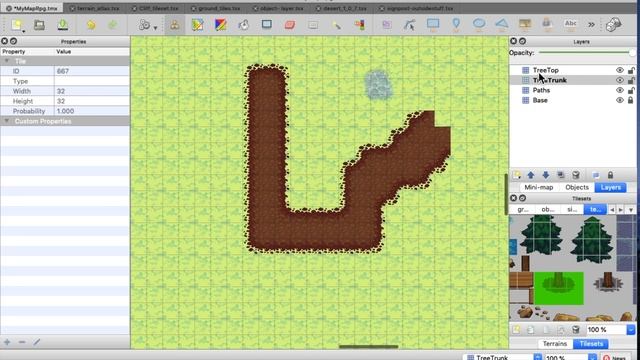Lock the Paths layer
Image resolution: width=640 pixels, height=360 pixels.
[631, 90]
